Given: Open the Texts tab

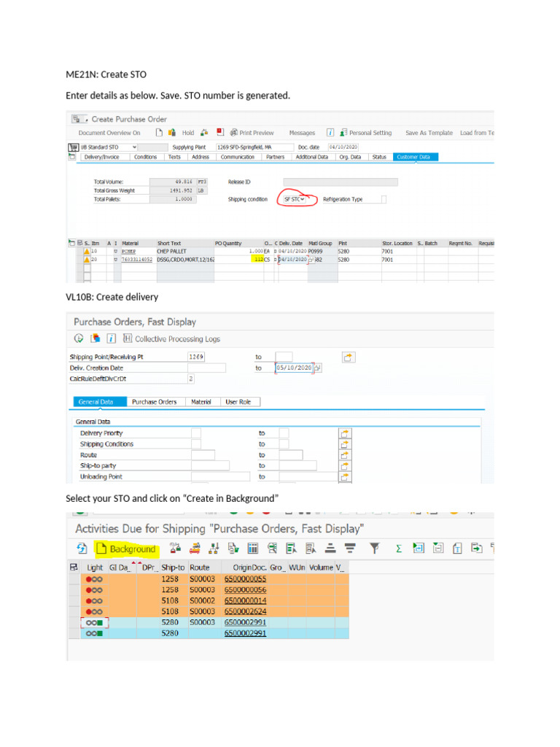Looking at the screenshot, I should click(174, 157).
